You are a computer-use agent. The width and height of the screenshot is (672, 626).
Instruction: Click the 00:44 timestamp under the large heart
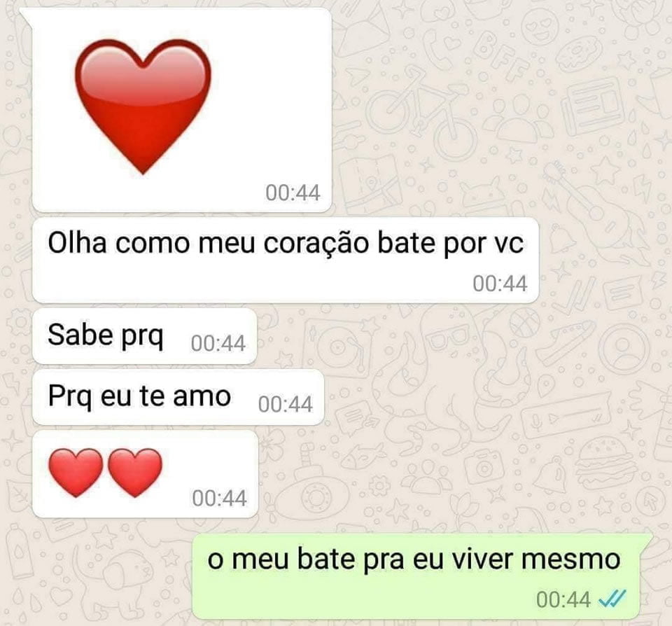pos(293,193)
